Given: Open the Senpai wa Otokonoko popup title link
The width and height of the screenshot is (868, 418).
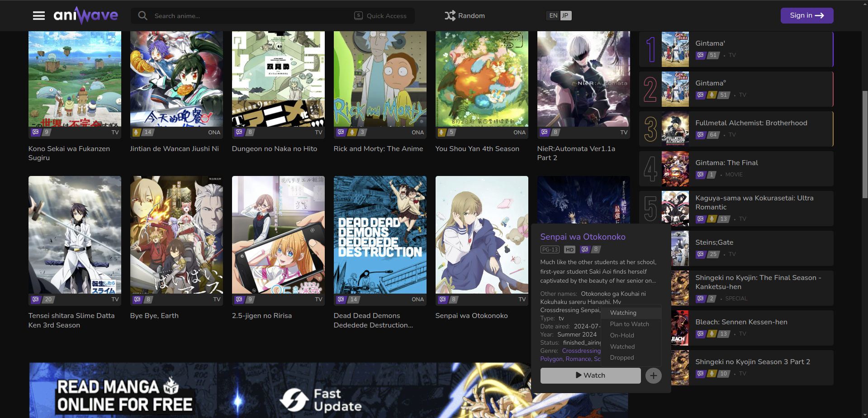Looking at the screenshot, I should click(583, 237).
